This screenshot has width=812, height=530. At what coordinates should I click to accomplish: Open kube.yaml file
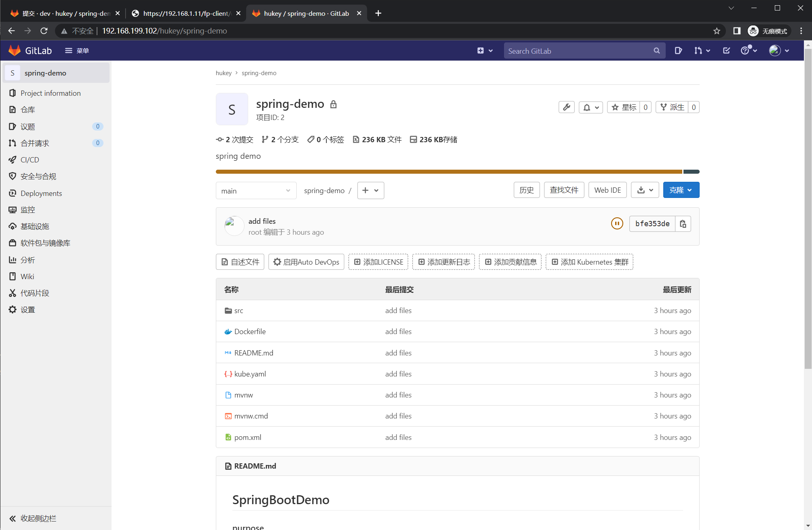click(250, 374)
